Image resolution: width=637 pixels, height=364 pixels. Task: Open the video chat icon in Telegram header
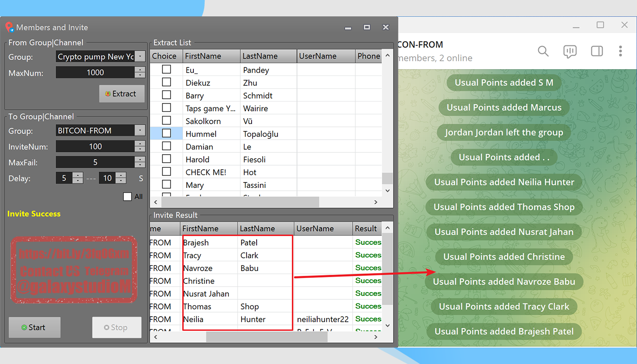pos(570,51)
